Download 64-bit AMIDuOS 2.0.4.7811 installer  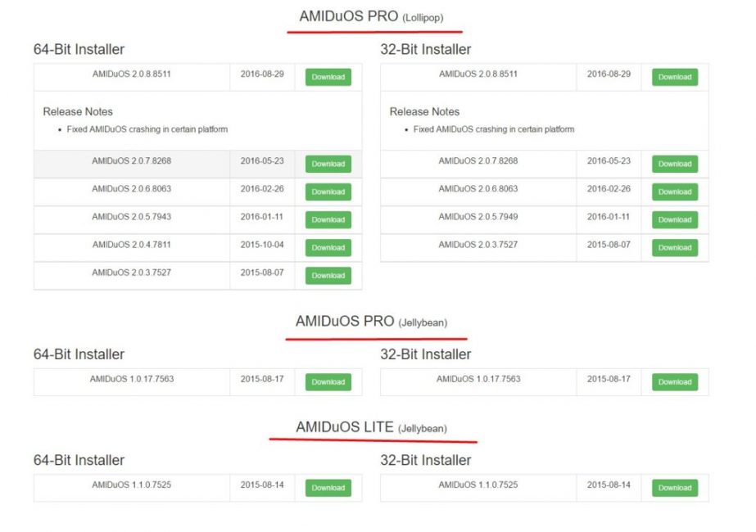tap(328, 248)
